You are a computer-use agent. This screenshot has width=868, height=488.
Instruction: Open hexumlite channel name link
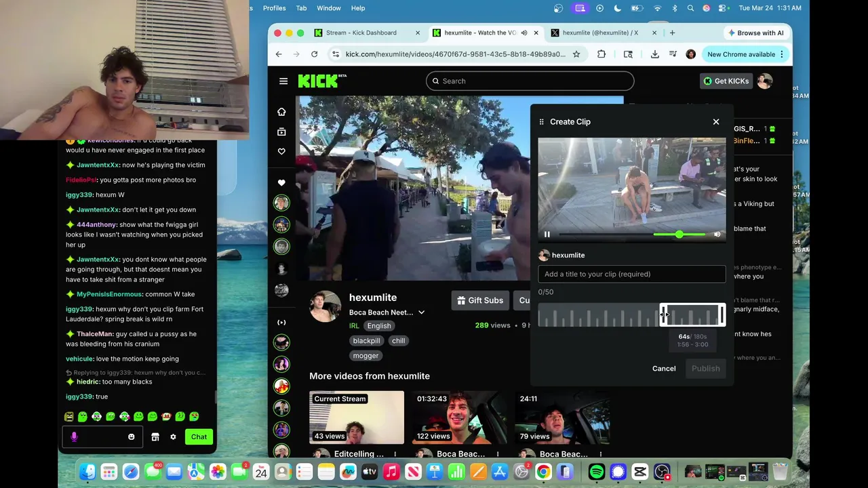373,298
